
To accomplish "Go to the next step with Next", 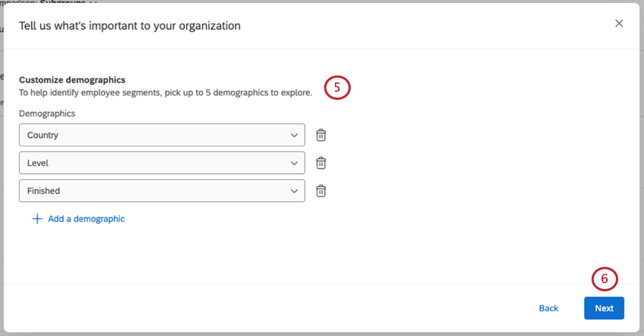I will [604, 308].
